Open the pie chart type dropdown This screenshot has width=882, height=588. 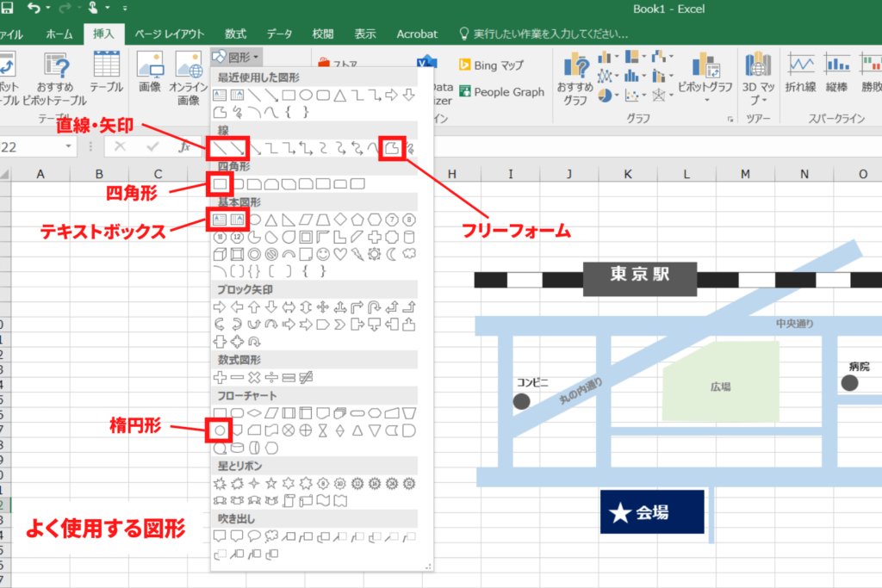click(608, 96)
